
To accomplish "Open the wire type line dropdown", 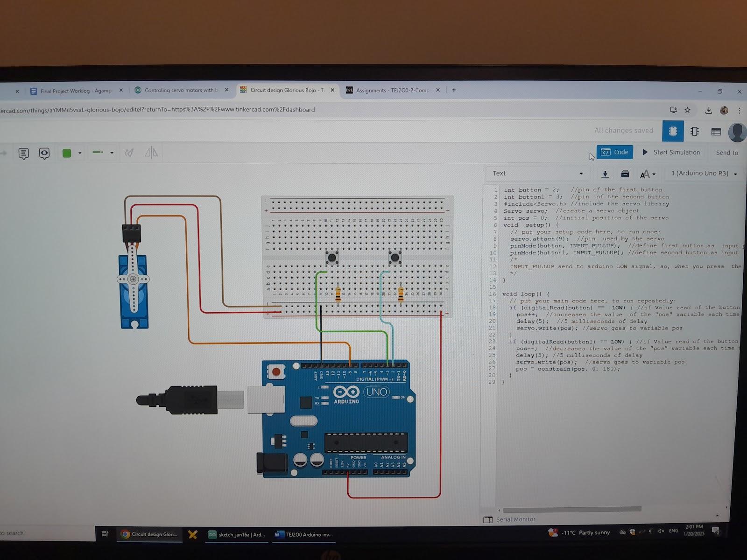I will tap(103, 153).
